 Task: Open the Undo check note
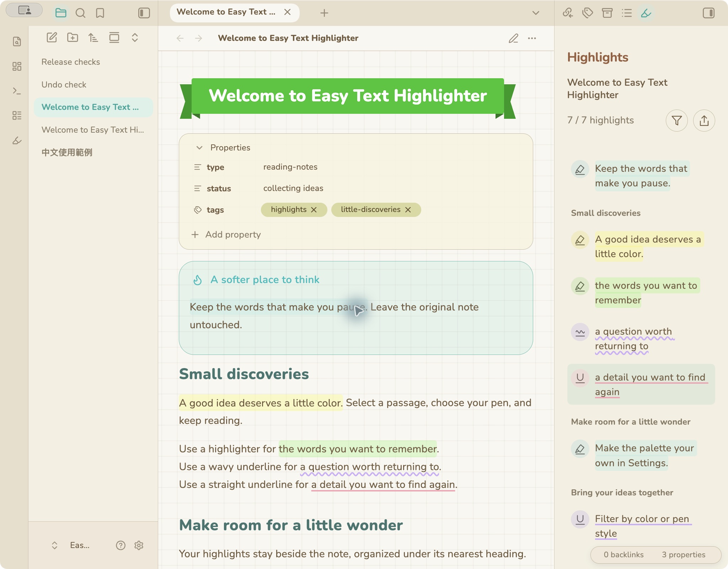pyautogui.click(x=93, y=85)
